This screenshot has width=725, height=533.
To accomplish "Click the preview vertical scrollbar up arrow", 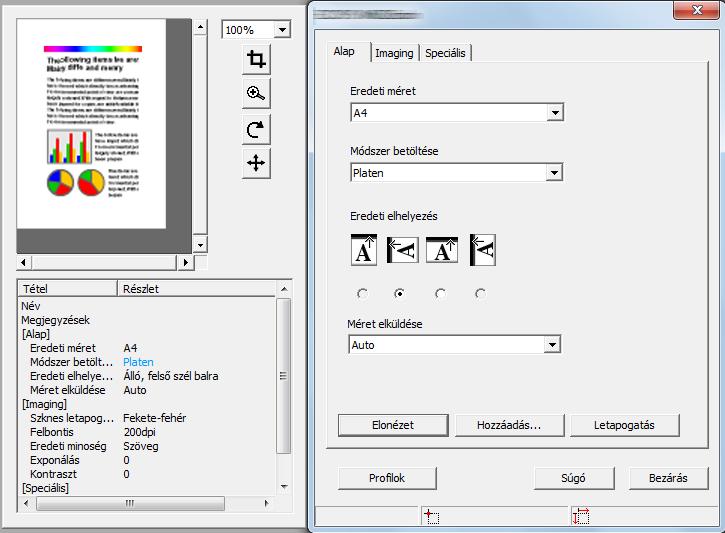I will pos(200,27).
